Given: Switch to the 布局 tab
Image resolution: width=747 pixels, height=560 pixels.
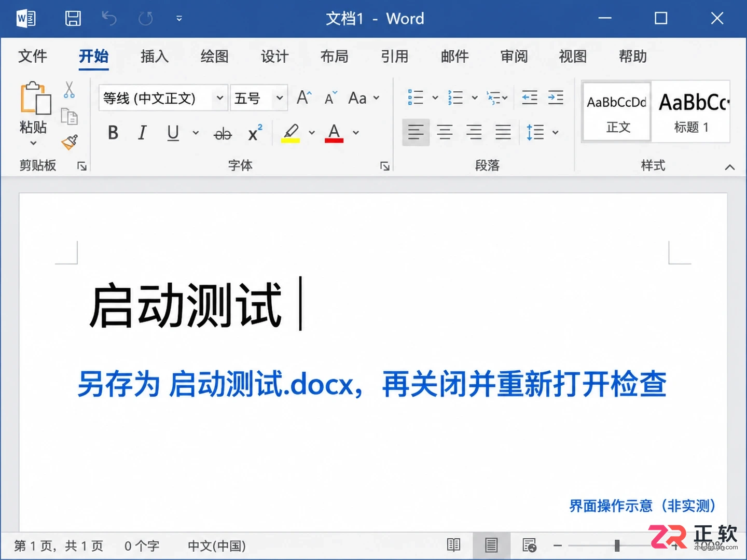Looking at the screenshot, I should click(x=335, y=56).
